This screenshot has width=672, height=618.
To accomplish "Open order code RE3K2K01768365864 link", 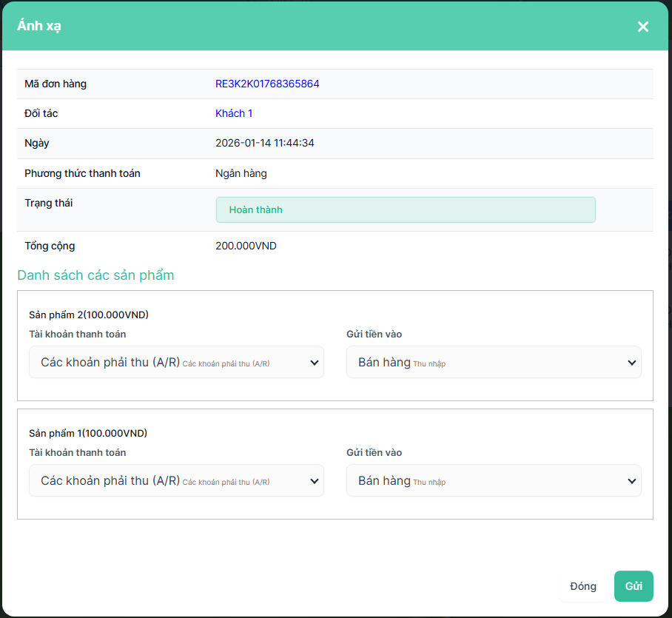I will click(x=267, y=84).
